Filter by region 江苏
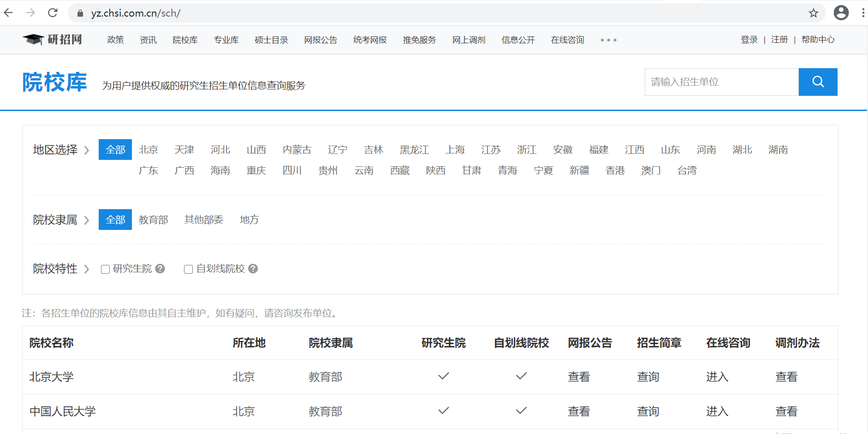The height and width of the screenshot is (434, 868). (x=491, y=150)
